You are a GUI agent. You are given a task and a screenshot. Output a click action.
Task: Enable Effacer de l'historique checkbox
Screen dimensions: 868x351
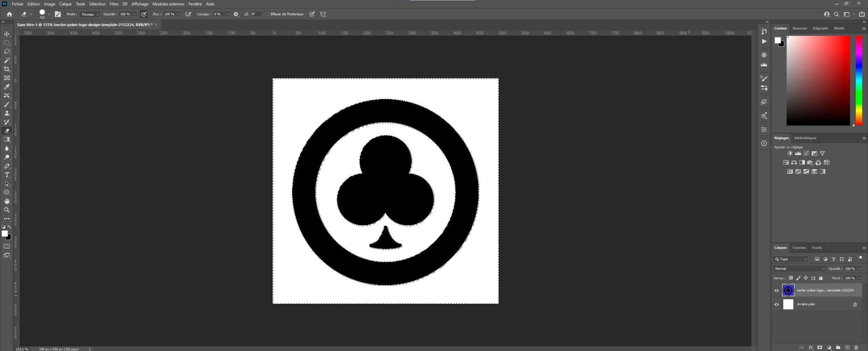pyautogui.click(x=267, y=14)
